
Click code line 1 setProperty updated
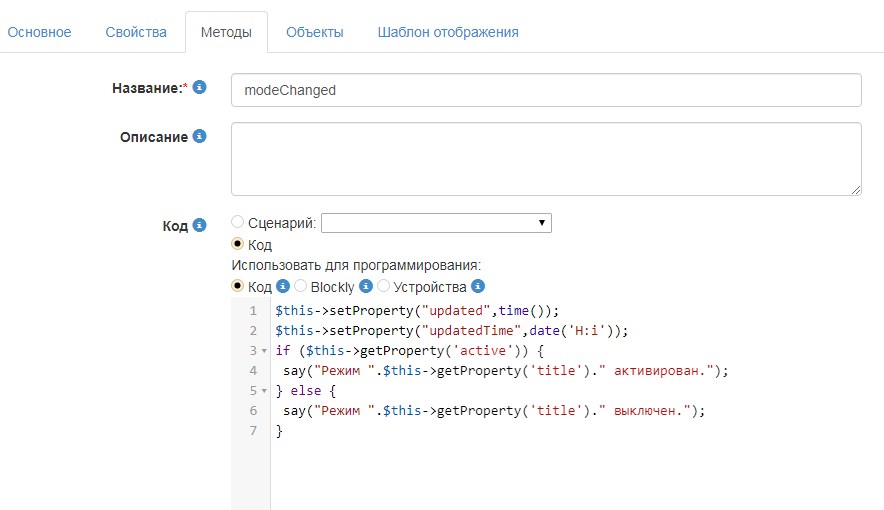point(417,311)
